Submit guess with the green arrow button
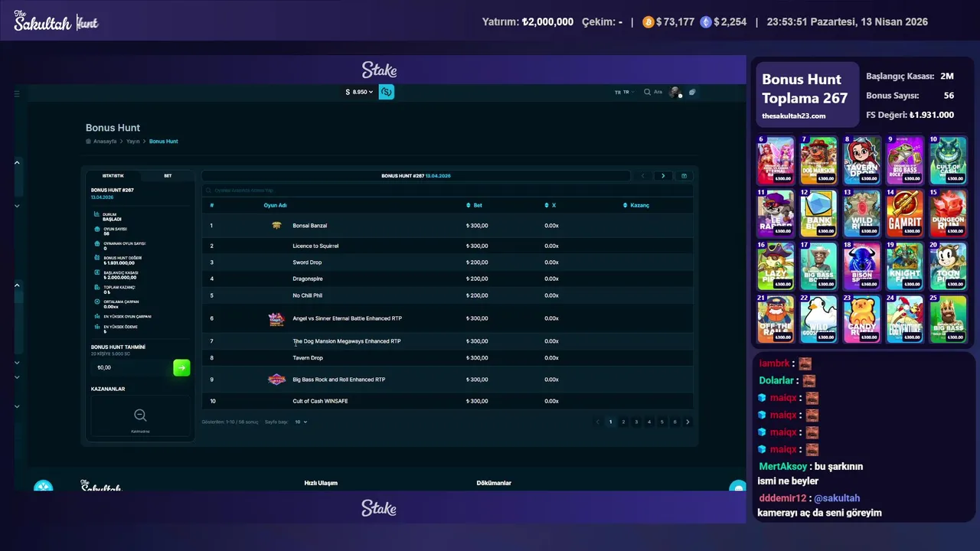 pos(181,368)
